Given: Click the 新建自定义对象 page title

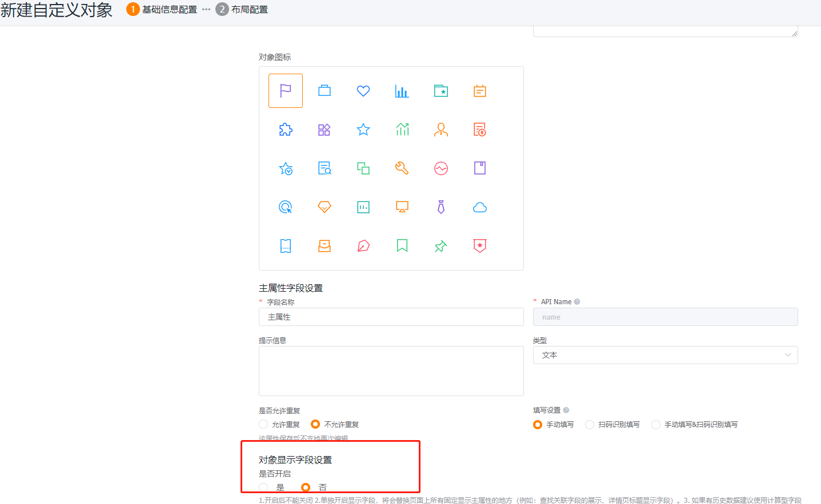Looking at the screenshot, I should (x=57, y=10).
